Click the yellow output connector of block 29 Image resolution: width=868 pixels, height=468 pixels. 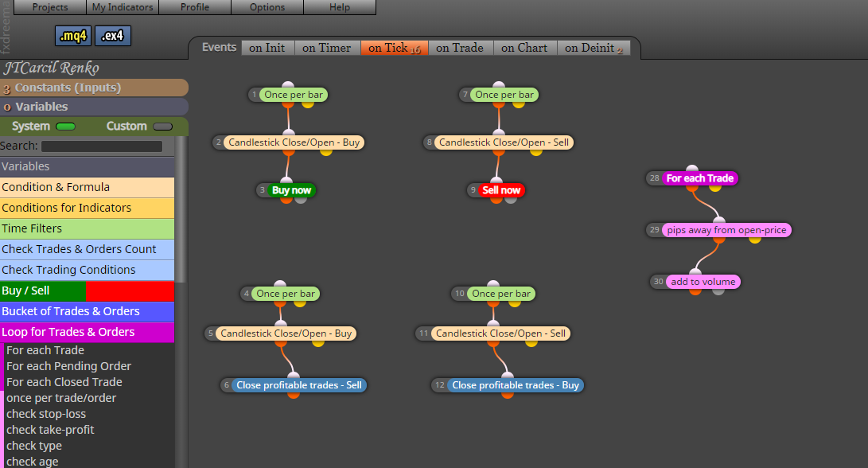pos(754,240)
